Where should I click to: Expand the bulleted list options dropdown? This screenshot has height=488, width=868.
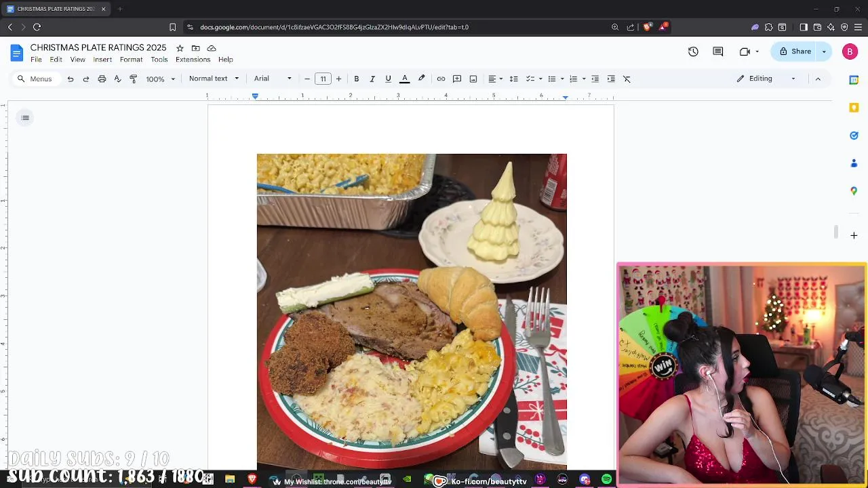point(561,79)
